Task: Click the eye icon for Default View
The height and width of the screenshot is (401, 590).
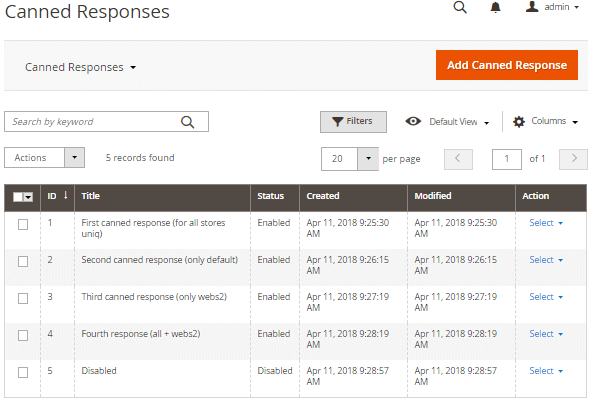Action: pos(413,121)
